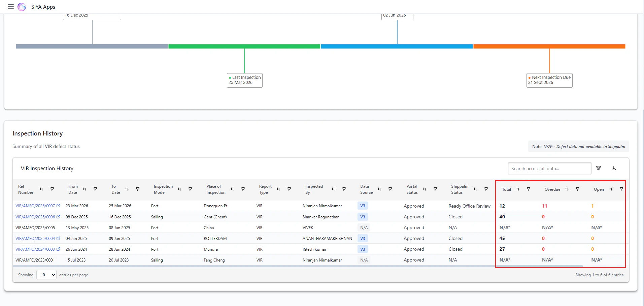Screen dimensions: 644x306
Task: Sort by Portal Status column
Action: pos(425,189)
